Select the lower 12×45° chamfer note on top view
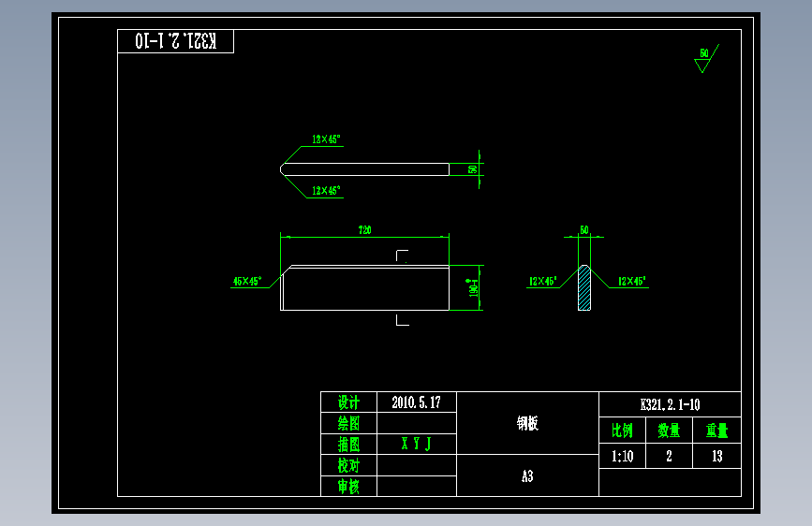Viewport: 812px width, 526px height. [x=326, y=191]
